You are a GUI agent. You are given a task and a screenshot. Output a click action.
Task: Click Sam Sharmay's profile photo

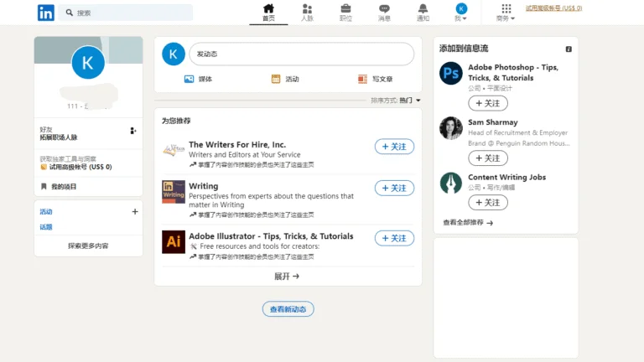click(x=451, y=128)
